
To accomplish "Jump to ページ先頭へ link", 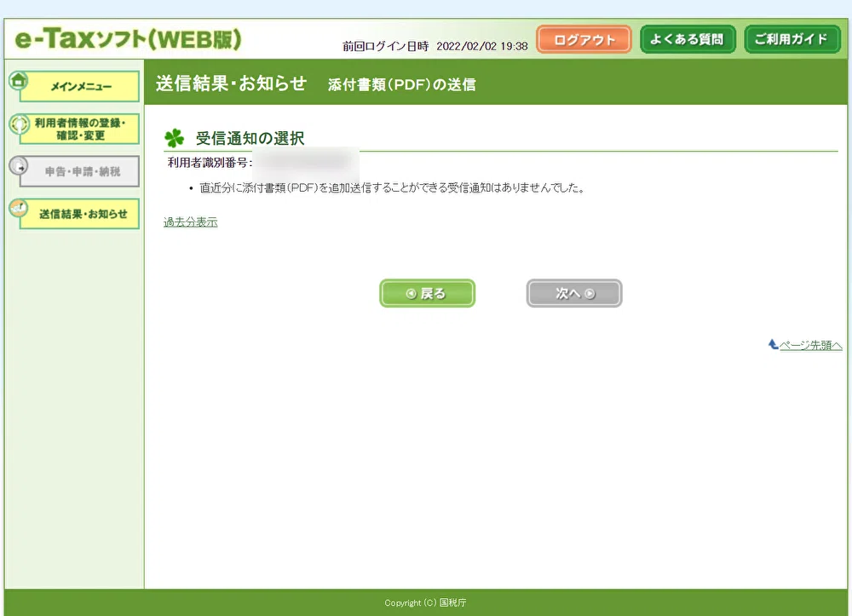I will point(811,345).
